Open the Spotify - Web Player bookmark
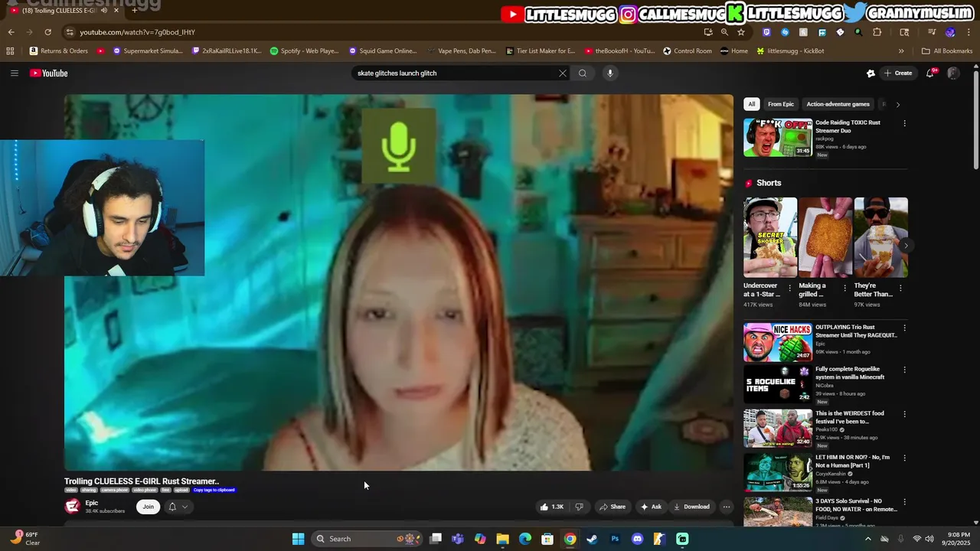980x551 pixels. pos(304,51)
